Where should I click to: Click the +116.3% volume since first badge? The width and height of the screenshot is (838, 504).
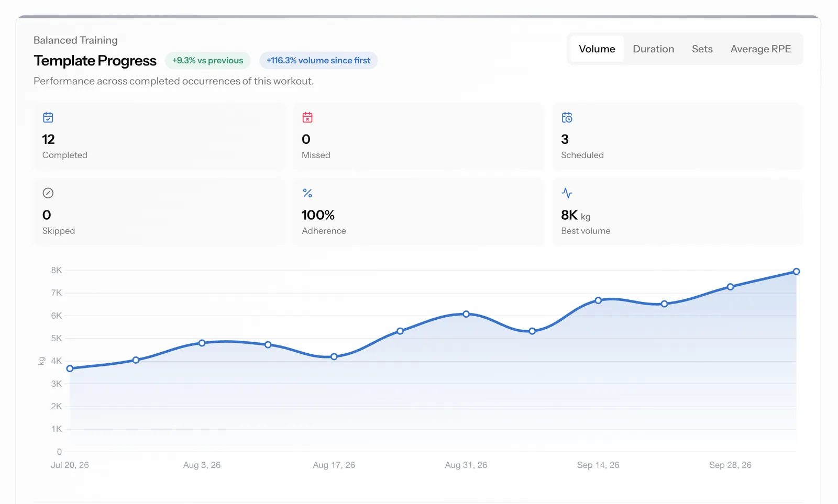(x=318, y=60)
